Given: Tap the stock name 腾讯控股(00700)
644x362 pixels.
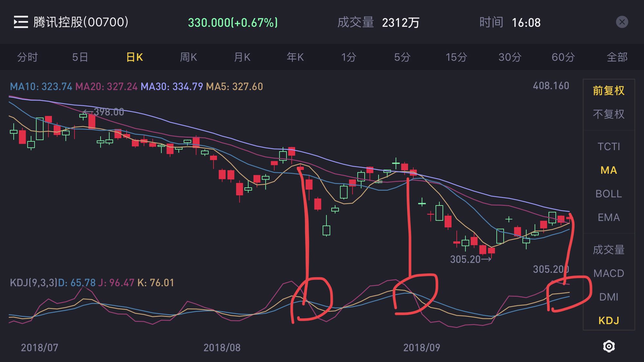Looking at the screenshot, I should (x=81, y=22).
